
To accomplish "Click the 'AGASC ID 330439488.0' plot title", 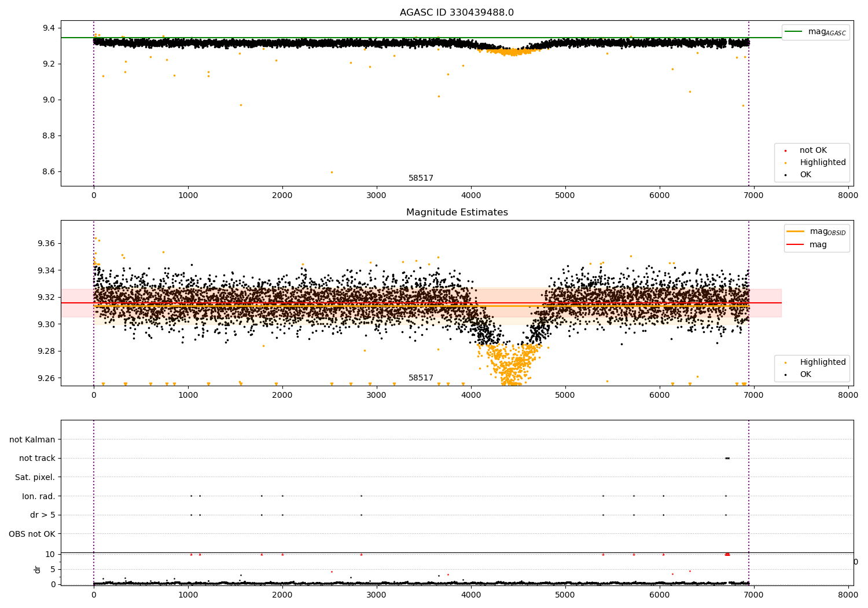I will coord(457,13).
